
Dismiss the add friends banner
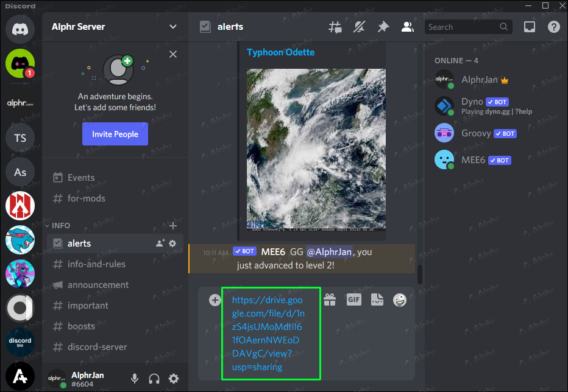point(173,54)
